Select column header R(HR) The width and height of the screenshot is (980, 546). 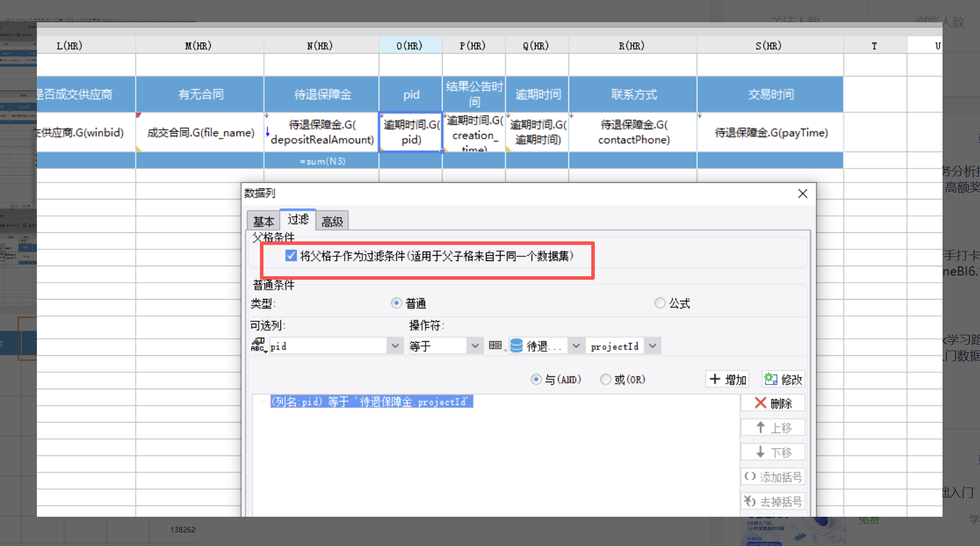tap(633, 46)
